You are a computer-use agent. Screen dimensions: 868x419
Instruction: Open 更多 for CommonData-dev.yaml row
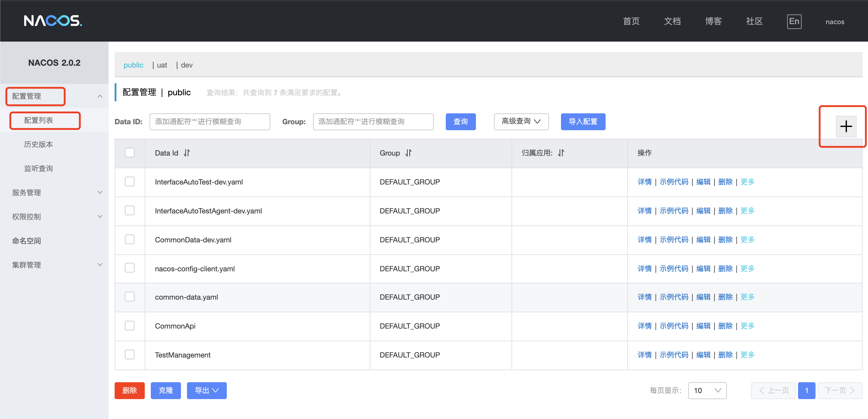click(747, 240)
